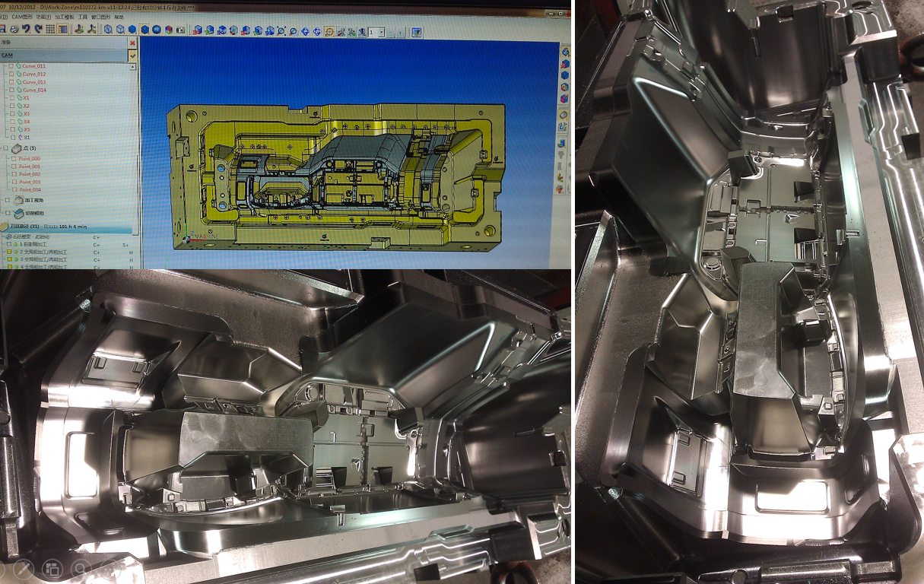Screen dimensions: 924x584
Task: Click the crosshair target icon in toolbar
Action: click(x=329, y=32)
